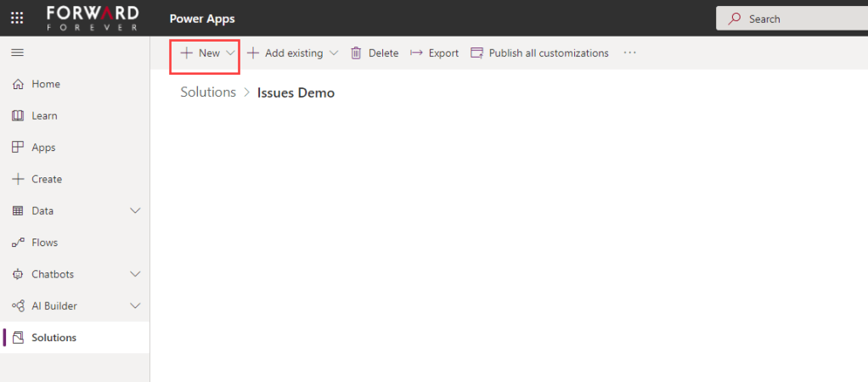Click into the Search box

click(798, 19)
